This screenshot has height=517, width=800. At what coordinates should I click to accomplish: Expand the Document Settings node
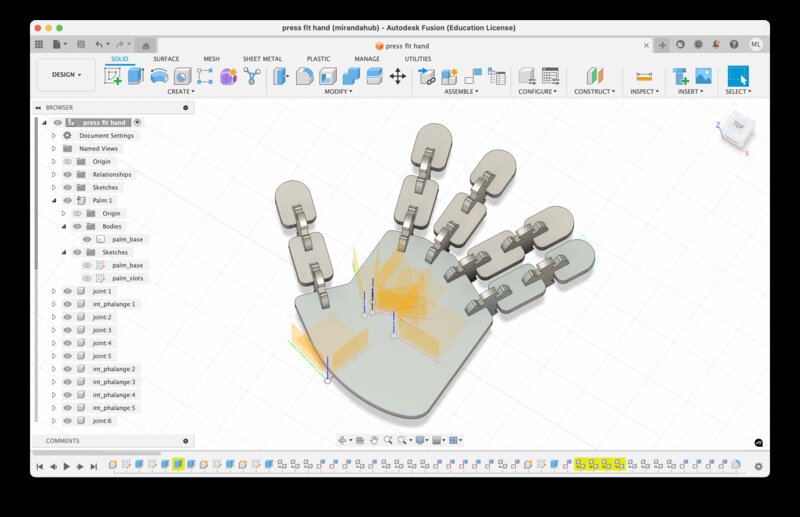[x=54, y=135]
